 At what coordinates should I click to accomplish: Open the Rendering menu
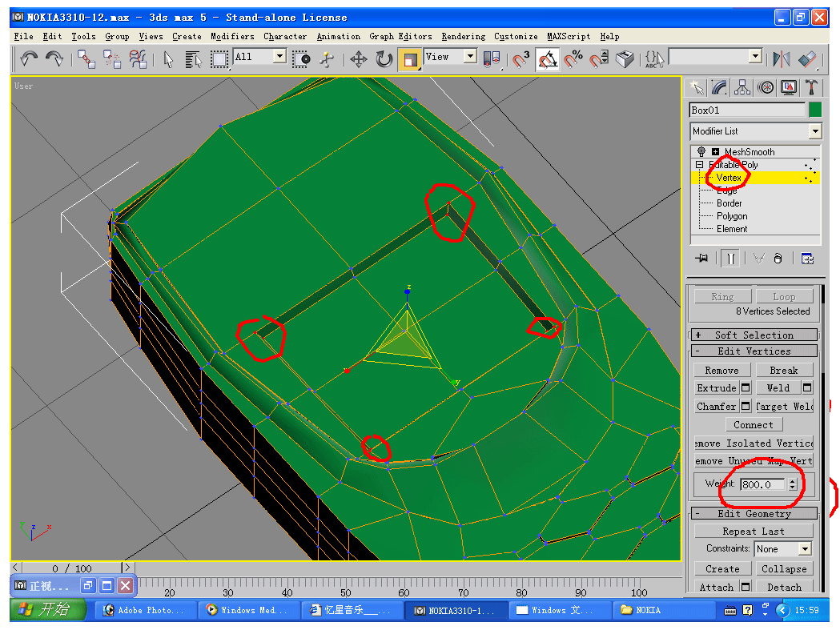tap(463, 36)
